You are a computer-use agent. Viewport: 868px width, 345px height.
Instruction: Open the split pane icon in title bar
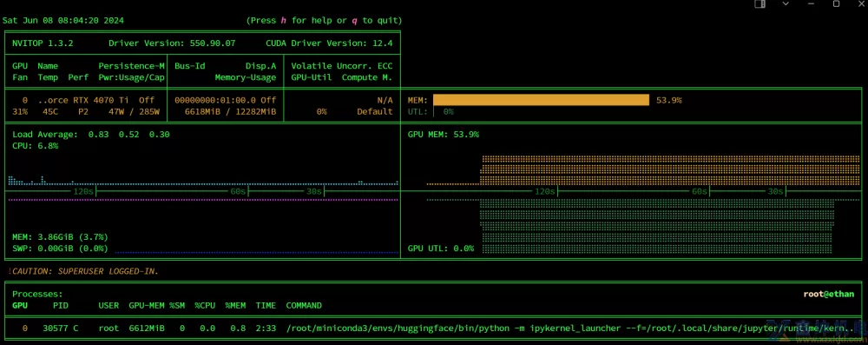coord(760,3)
